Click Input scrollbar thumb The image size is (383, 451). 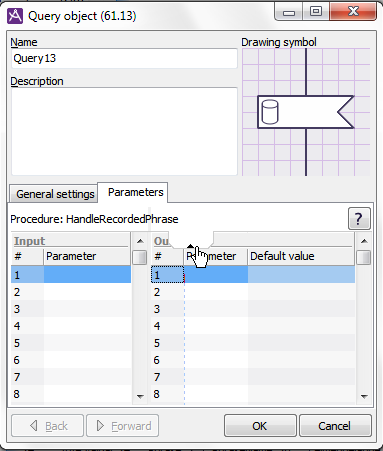[140, 258]
